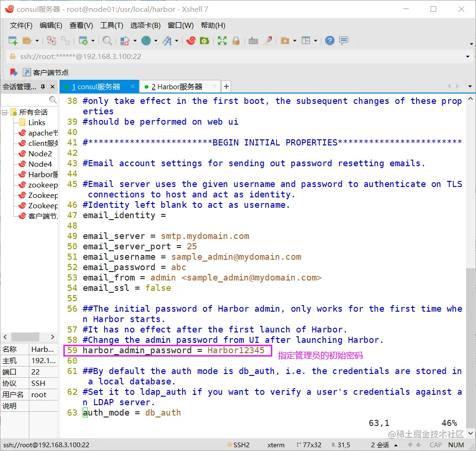
Task: Click the Encoding globe icon
Action: tap(146, 40)
